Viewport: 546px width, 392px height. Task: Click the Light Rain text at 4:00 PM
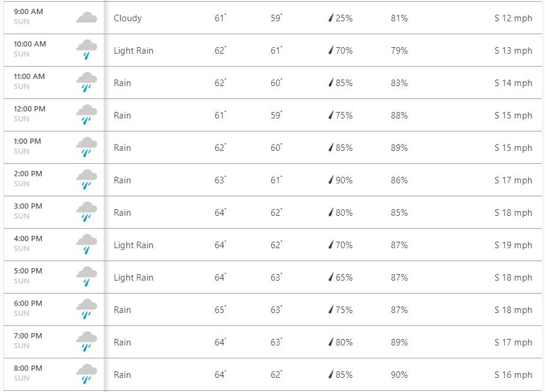tap(133, 245)
